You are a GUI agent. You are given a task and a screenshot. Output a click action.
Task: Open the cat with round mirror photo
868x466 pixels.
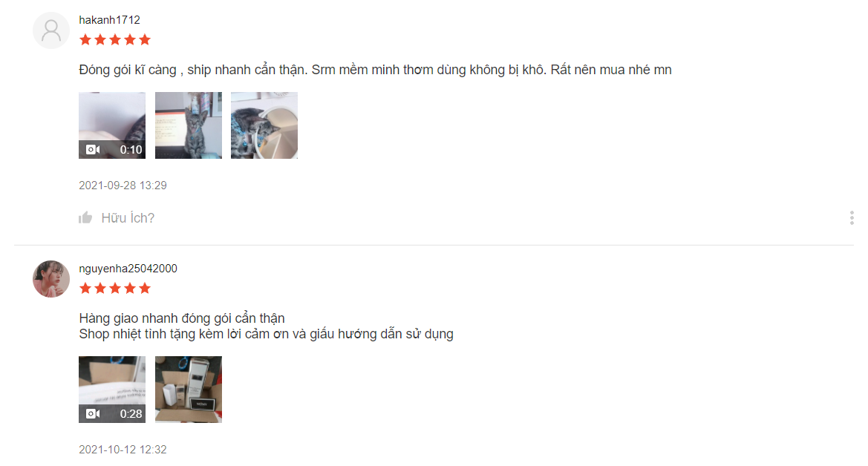coord(264,125)
